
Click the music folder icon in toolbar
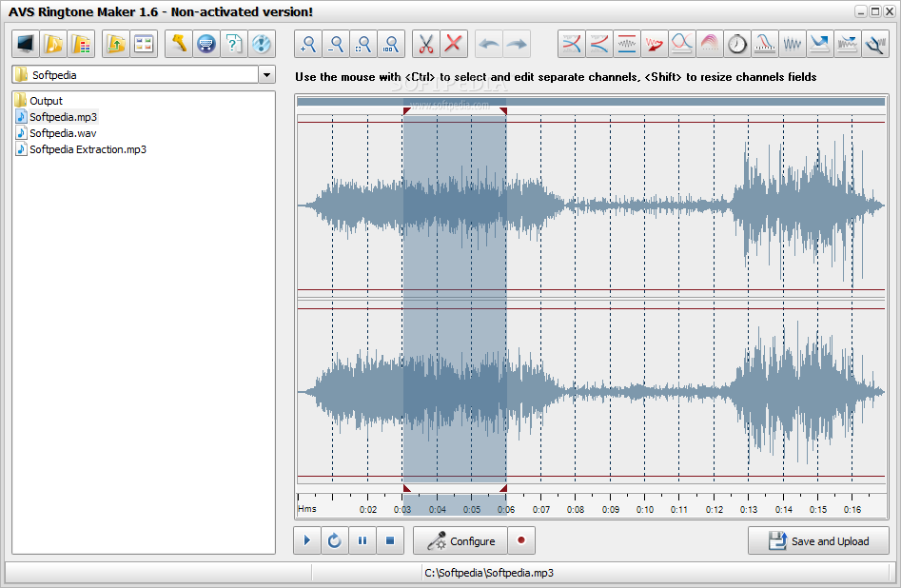tap(54, 44)
